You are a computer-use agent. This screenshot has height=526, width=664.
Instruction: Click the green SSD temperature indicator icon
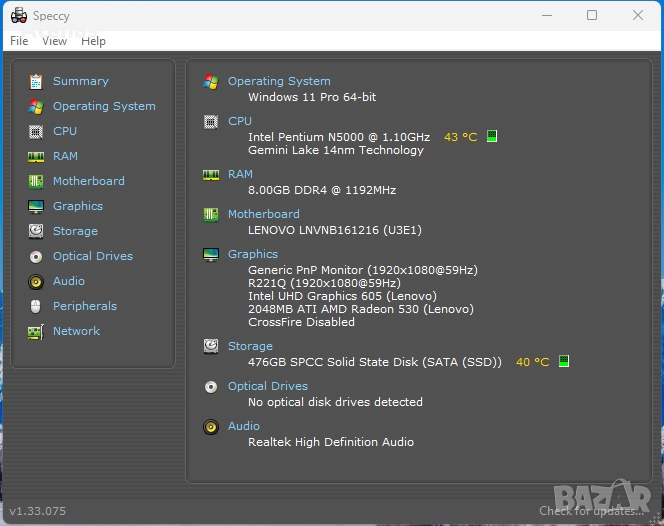pos(564,361)
